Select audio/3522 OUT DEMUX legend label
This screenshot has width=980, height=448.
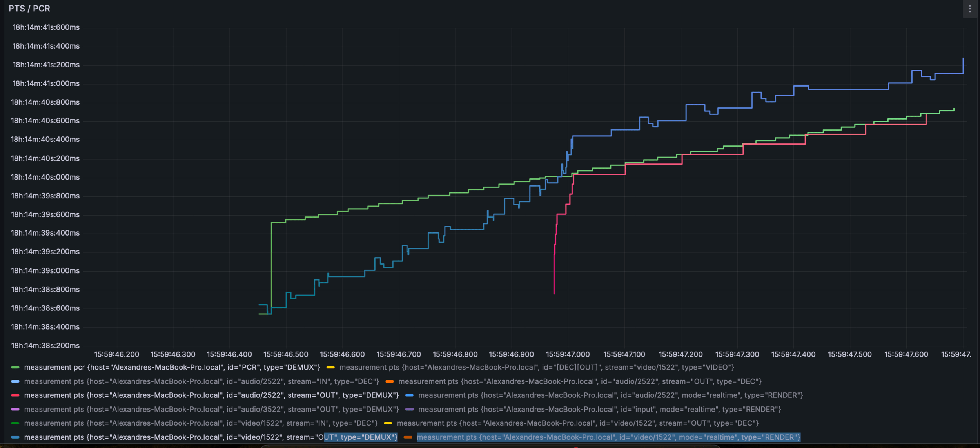pos(211,409)
